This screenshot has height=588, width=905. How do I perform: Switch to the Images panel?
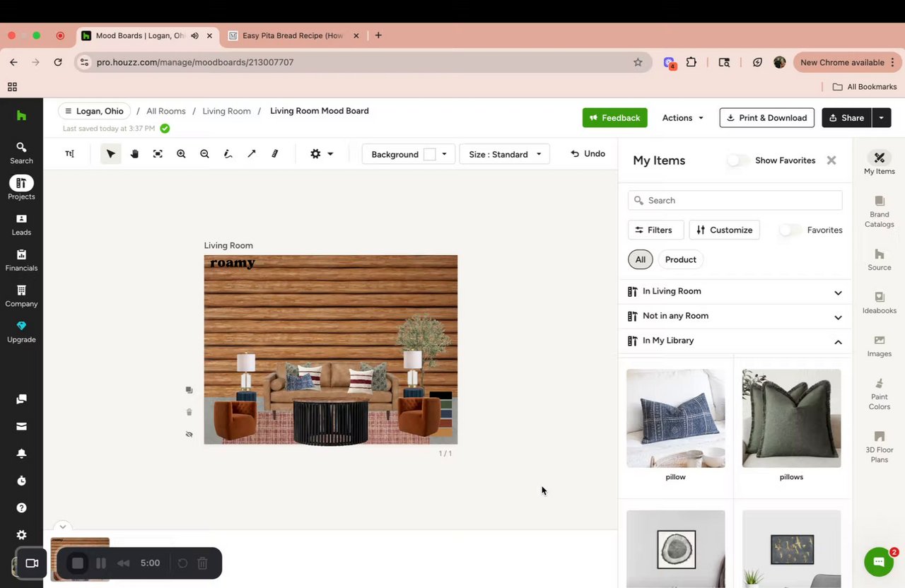click(x=879, y=346)
